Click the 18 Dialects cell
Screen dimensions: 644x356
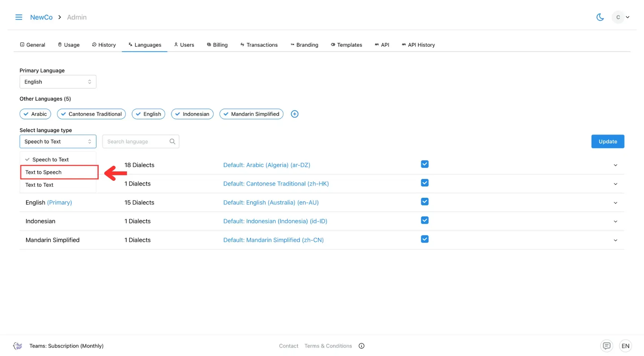(x=139, y=165)
